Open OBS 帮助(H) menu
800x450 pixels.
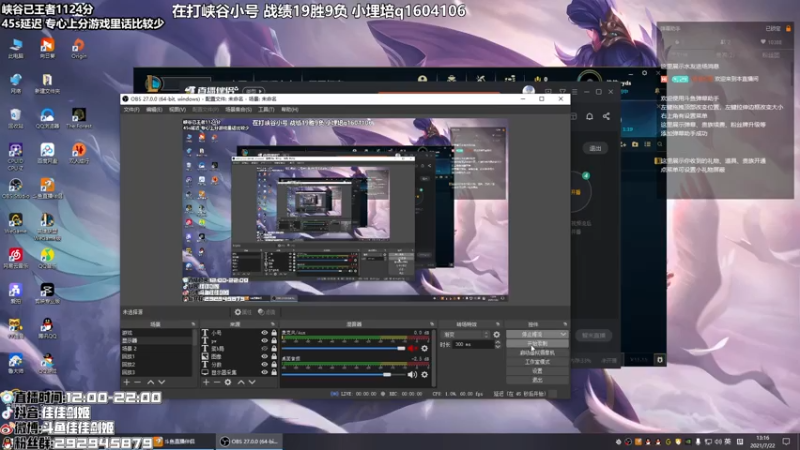point(289,110)
